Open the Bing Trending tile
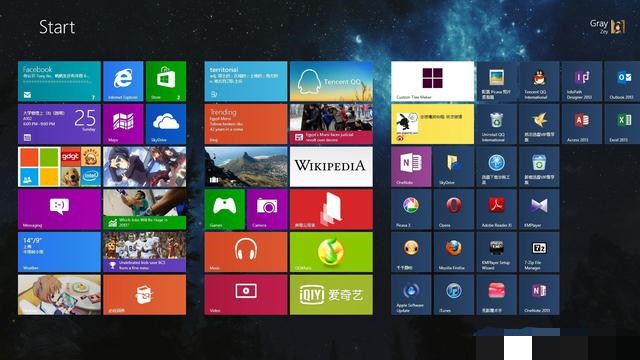 (246, 124)
